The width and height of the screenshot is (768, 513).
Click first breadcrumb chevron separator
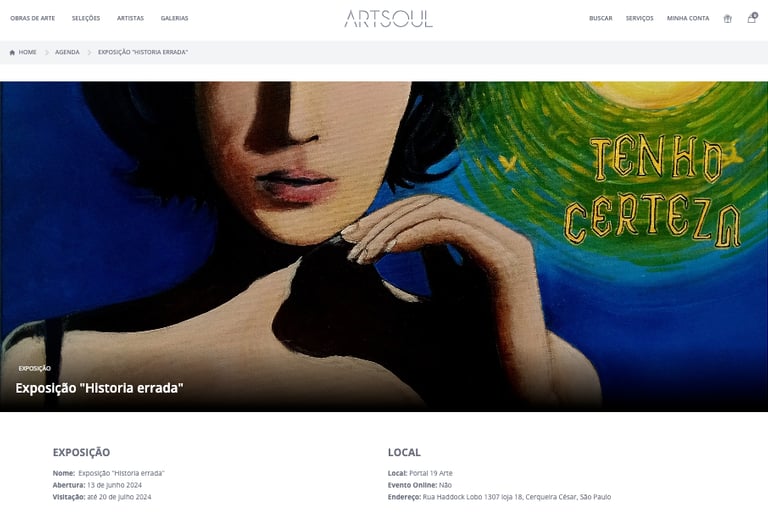(47, 52)
